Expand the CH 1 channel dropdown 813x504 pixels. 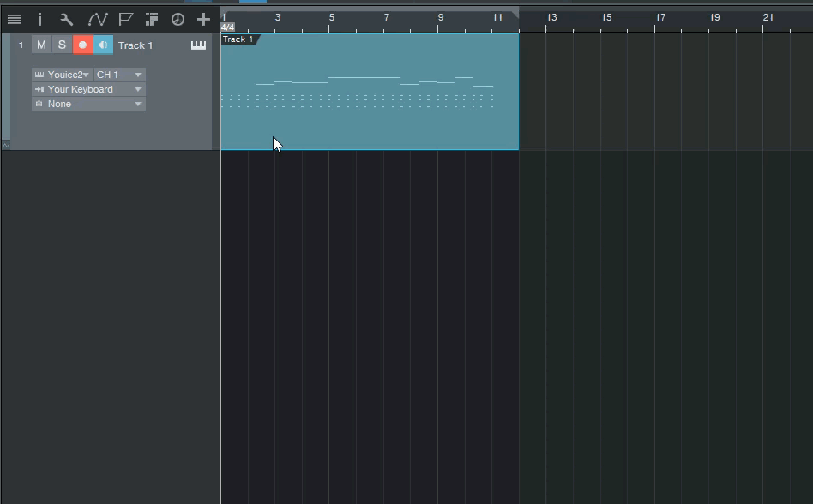(x=117, y=74)
